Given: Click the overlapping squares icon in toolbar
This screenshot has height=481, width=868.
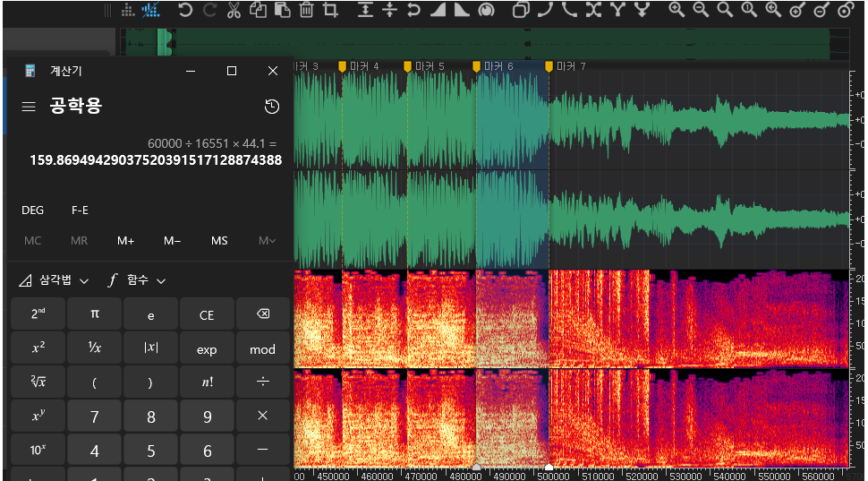Looking at the screenshot, I should tap(521, 10).
